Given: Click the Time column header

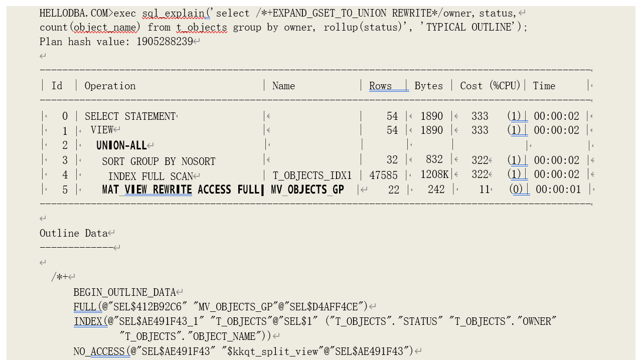Looking at the screenshot, I should pos(544,86).
